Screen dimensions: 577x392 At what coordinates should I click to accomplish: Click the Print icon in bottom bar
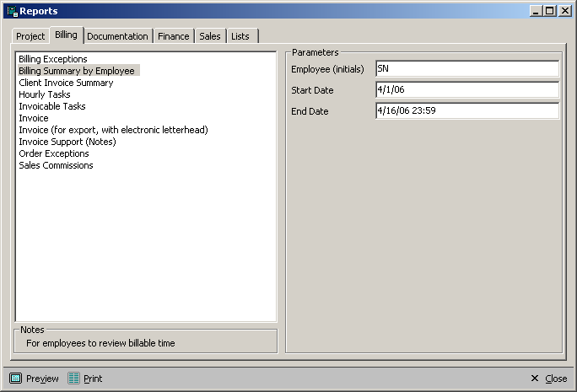click(x=74, y=379)
